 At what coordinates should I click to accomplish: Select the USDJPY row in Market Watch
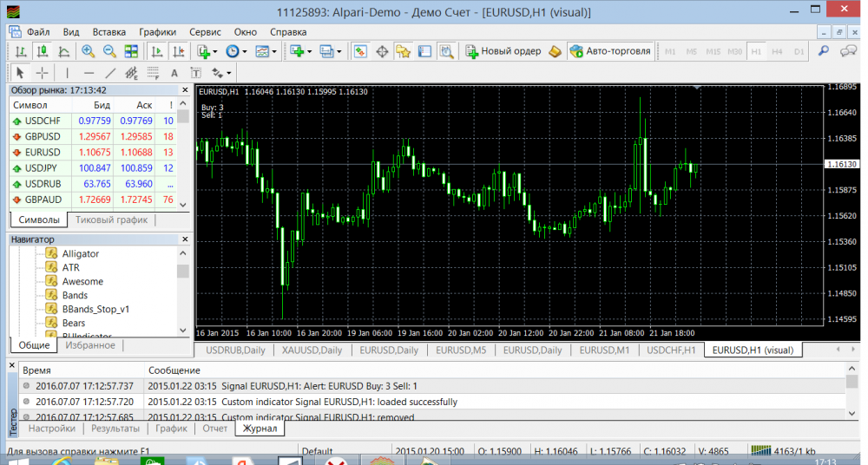click(94, 167)
